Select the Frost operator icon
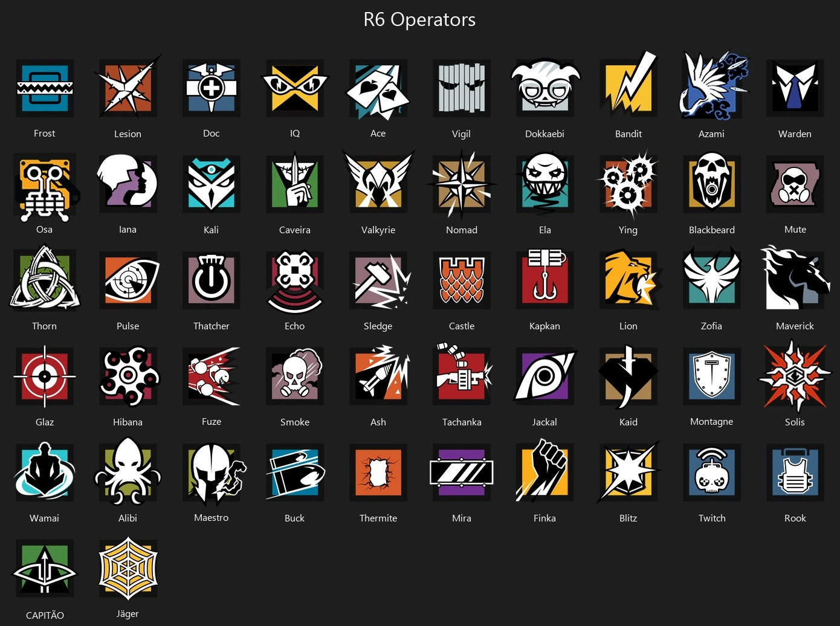This screenshot has height=626, width=840. coord(45,88)
